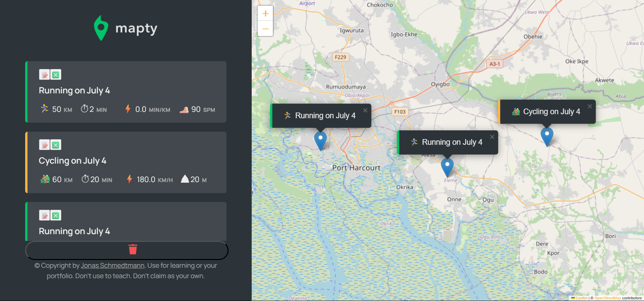Click the cyclist emoji beside 60 KM
This screenshot has width=644, height=301.
coord(45,179)
